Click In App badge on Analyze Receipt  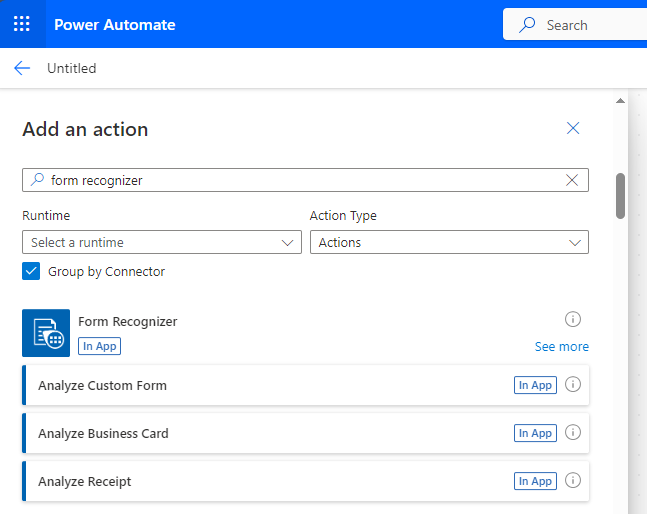click(x=535, y=481)
